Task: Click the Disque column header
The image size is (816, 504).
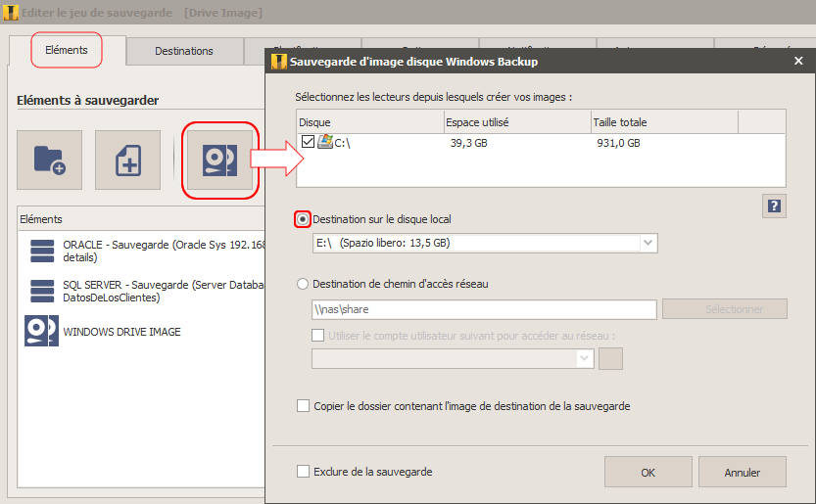Action: [370, 122]
